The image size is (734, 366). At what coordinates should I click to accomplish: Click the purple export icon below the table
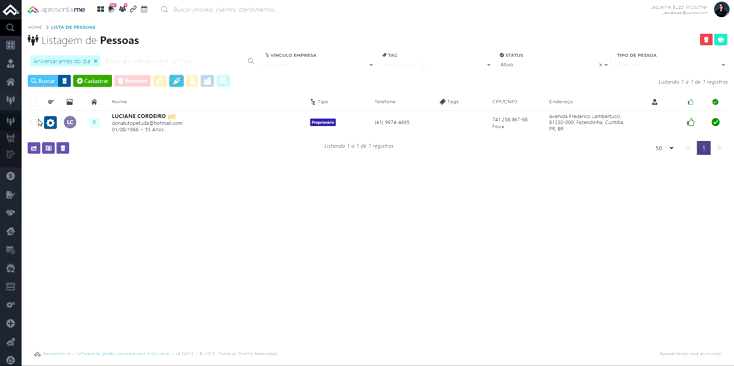(34, 148)
